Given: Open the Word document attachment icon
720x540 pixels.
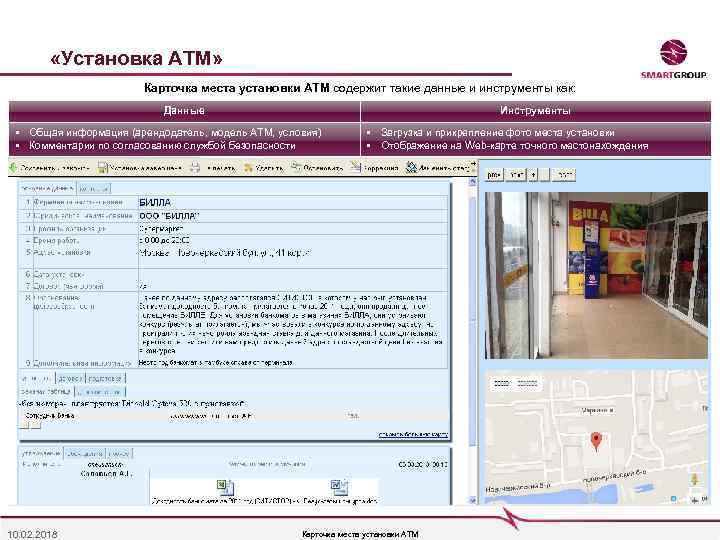Looking at the screenshot, I should click(x=339, y=488).
